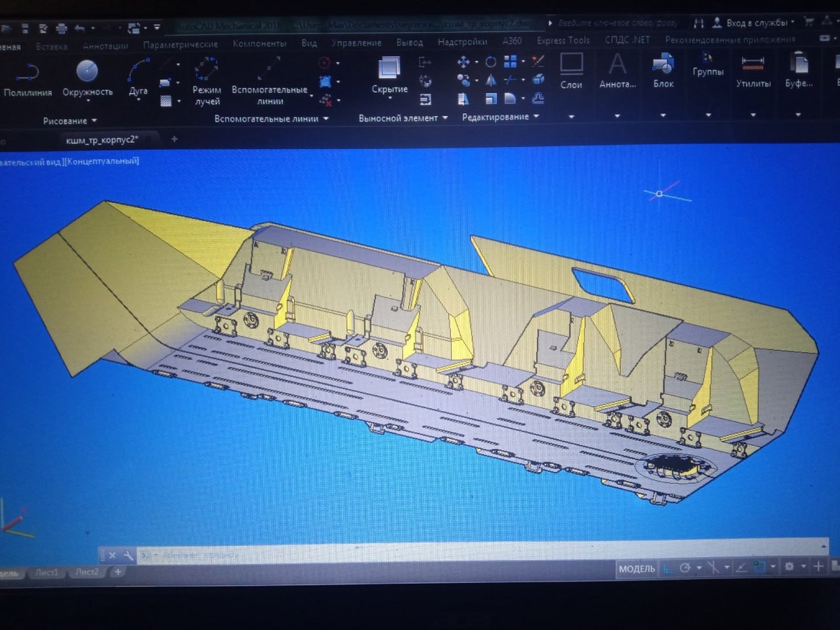Select the Array tool in Редактирование
Viewport: 840px width, 630px height.
[x=511, y=62]
